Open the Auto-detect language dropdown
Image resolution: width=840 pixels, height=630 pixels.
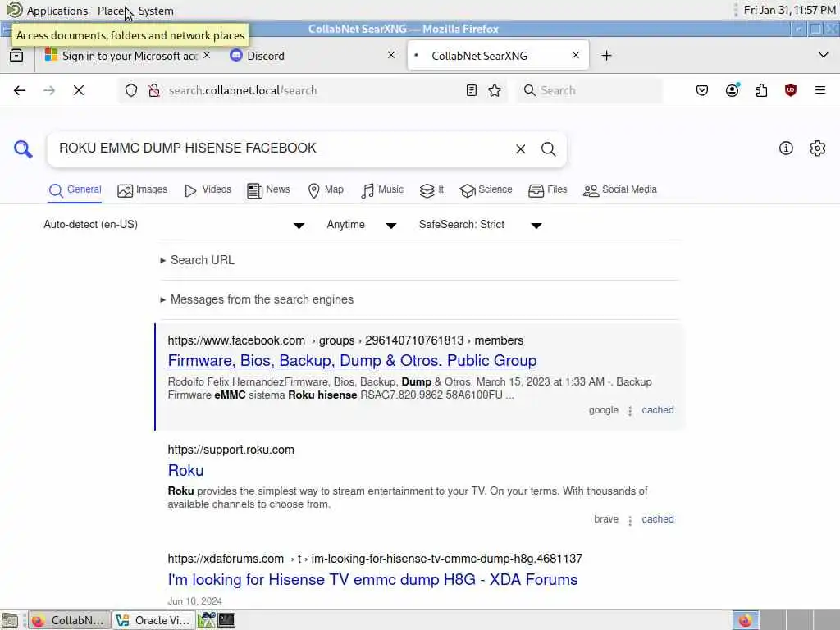pos(174,225)
